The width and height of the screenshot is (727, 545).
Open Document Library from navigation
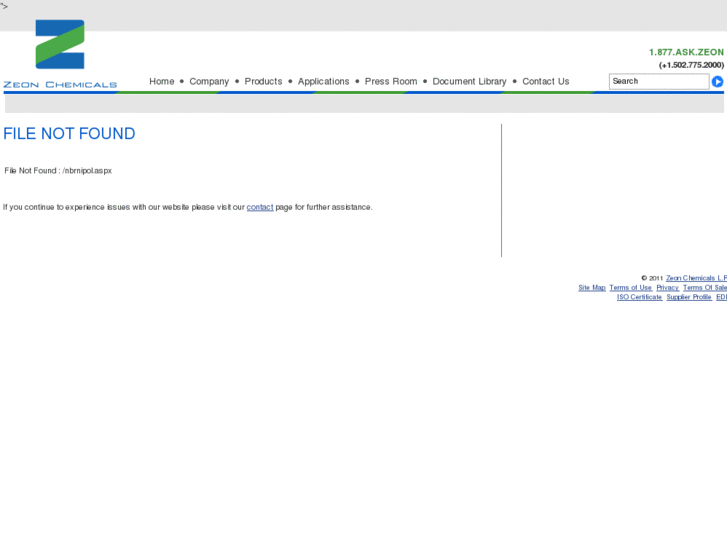[x=470, y=82]
